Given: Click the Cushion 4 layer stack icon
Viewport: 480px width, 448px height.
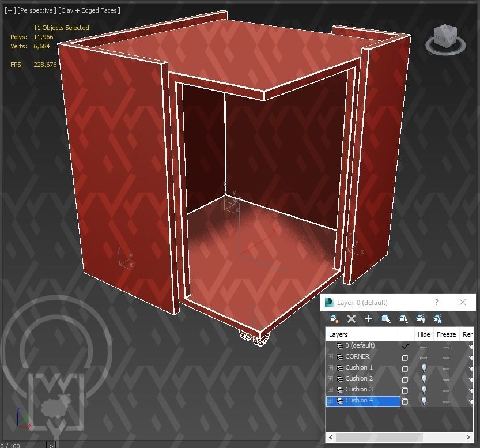Looking at the screenshot, I should (340, 401).
